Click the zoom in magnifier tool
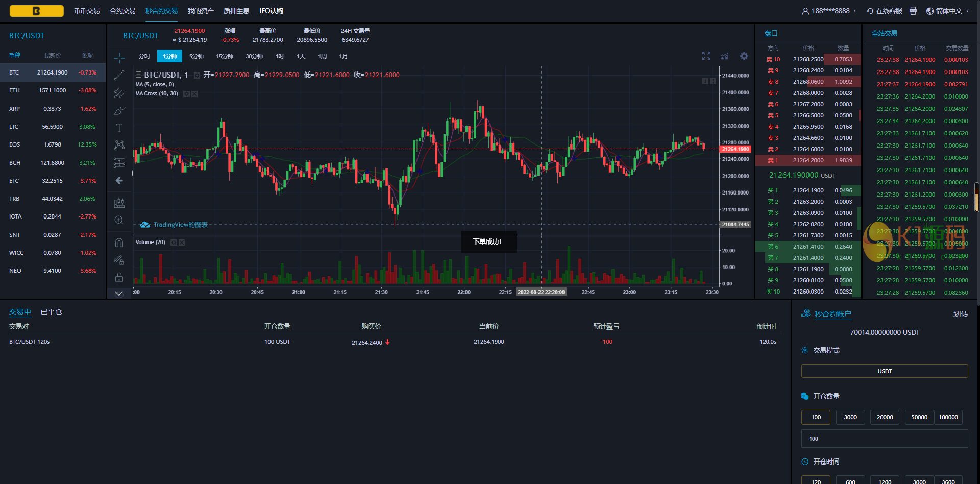Image resolution: width=980 pixels, height=484 pixels. coord(119,220)
